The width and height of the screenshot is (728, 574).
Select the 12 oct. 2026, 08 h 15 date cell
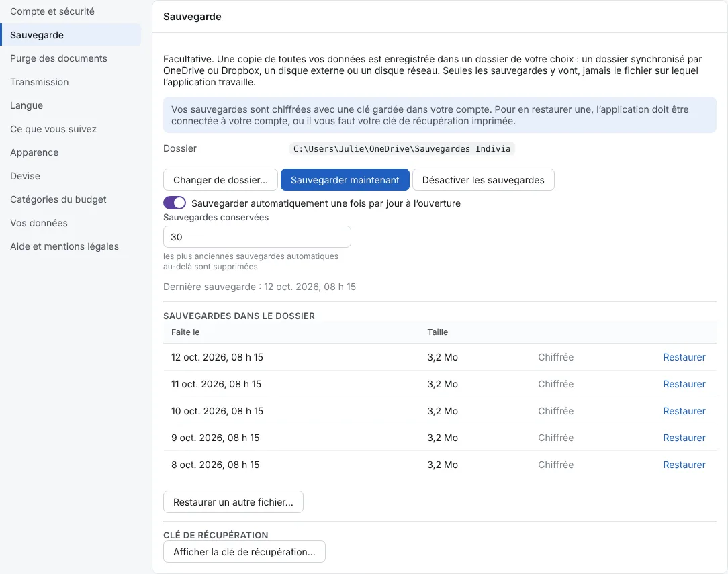pyautogui.click(x=217, y=357)
